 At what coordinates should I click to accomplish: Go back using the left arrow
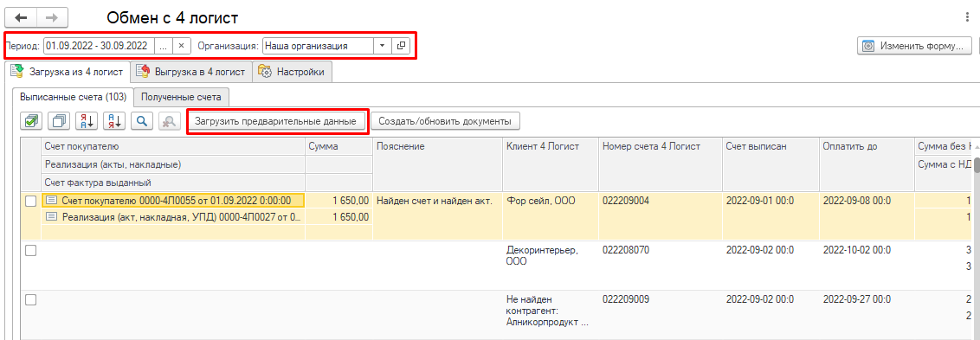pyautogui.click(x=21, y=17)
